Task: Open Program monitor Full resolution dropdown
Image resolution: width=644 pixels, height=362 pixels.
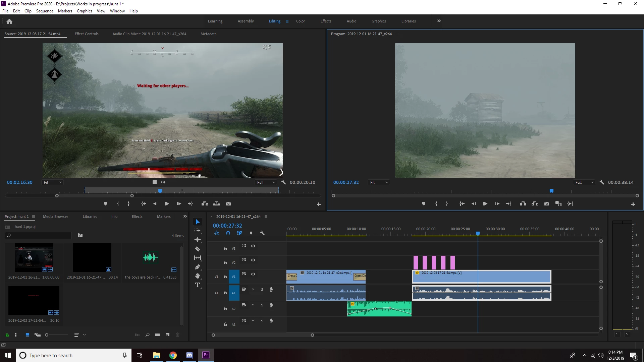Action: pos(584,182)
